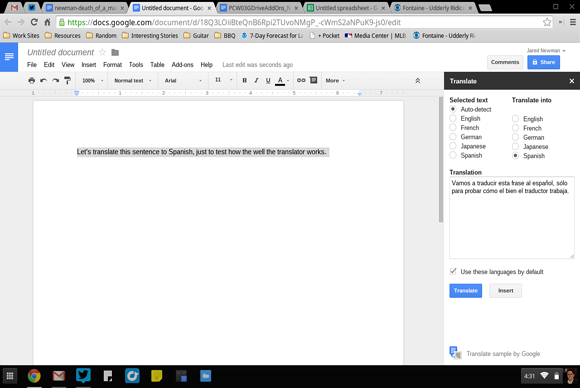Click the right indent ruler marker

pos(359,94)
